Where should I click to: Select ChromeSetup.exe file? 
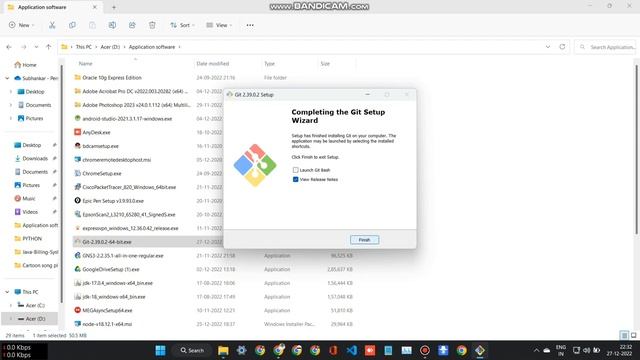pyautogui.click(x=102, y=173)
